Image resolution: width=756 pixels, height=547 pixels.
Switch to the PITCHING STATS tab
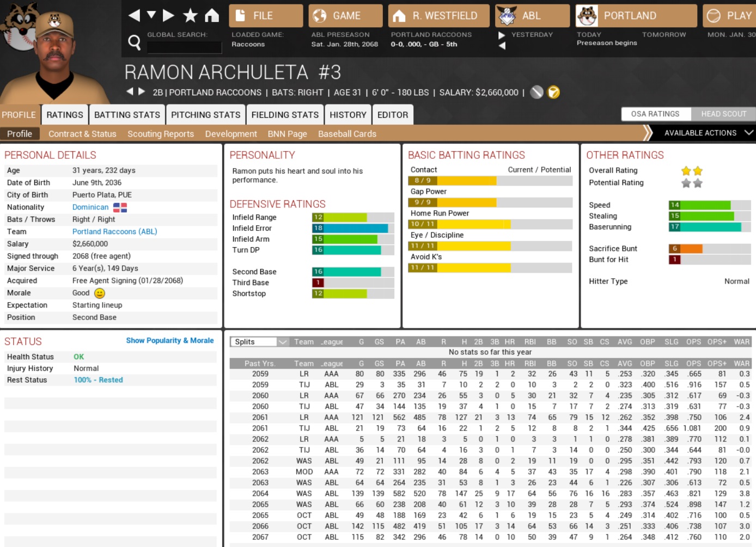click(205, 115)
